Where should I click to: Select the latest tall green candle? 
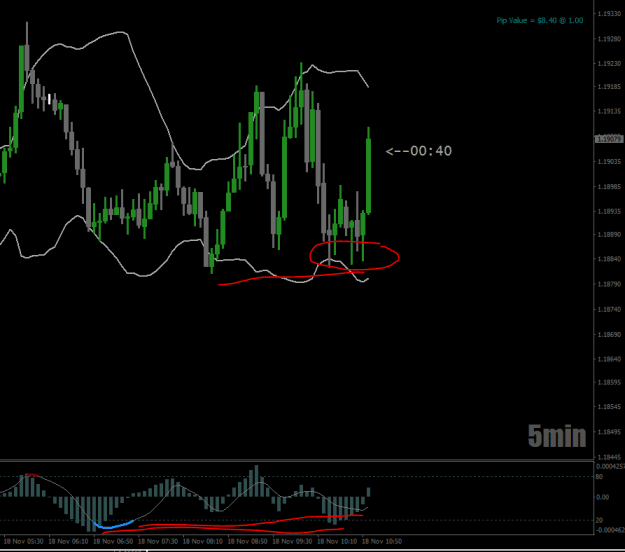(369, 175)
